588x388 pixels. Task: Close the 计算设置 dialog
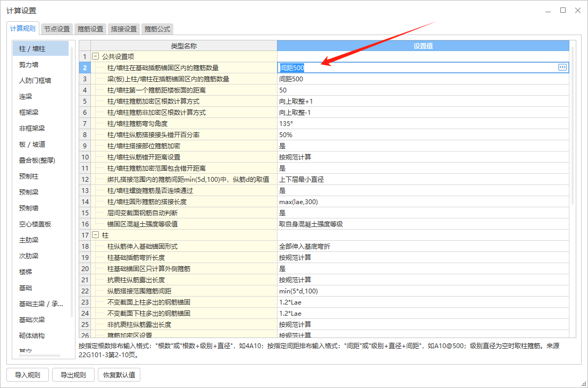[x=578, y=11]
